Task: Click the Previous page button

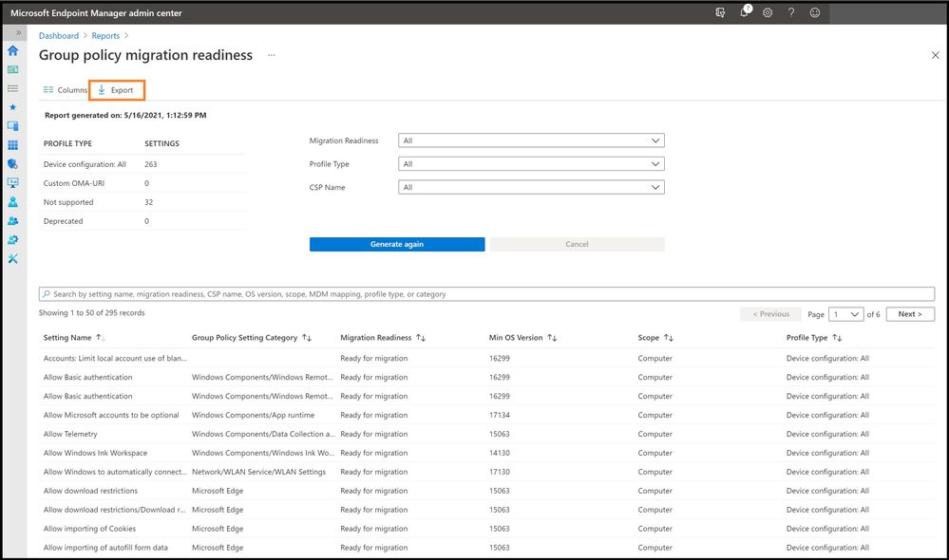Action: [x=771, y=314]
